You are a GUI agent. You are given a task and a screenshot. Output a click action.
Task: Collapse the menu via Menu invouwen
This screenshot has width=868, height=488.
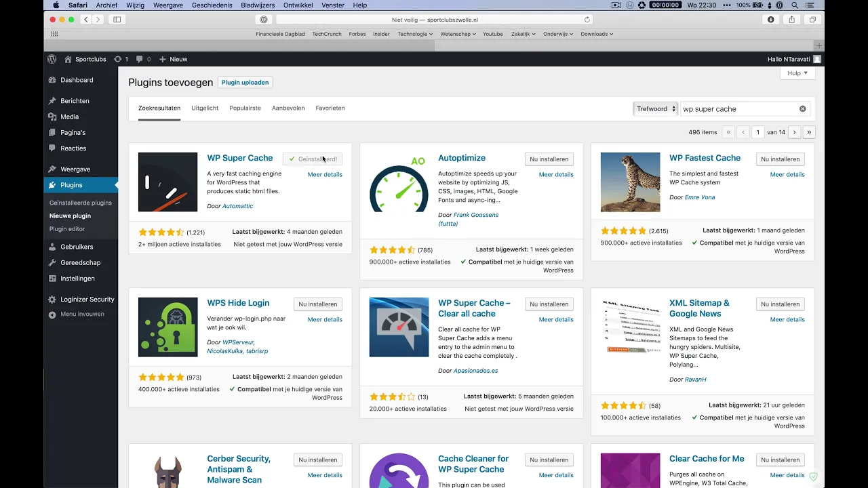point(81,314)
